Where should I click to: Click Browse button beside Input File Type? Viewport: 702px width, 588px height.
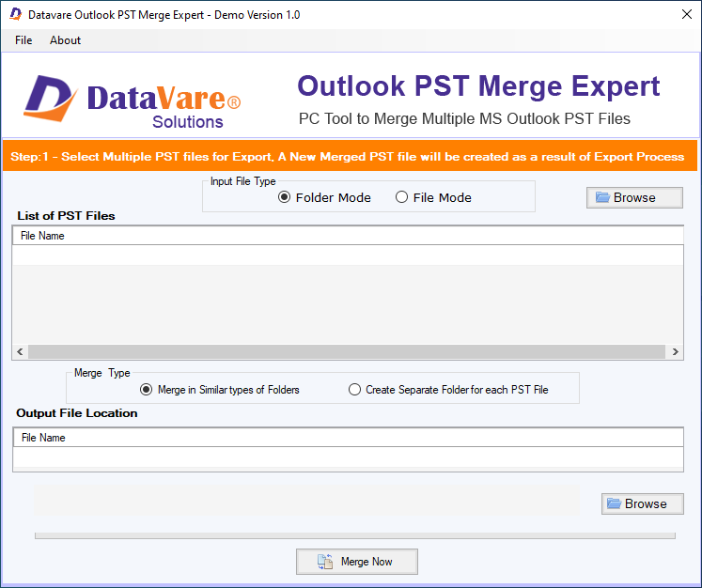tap(634, 197)
